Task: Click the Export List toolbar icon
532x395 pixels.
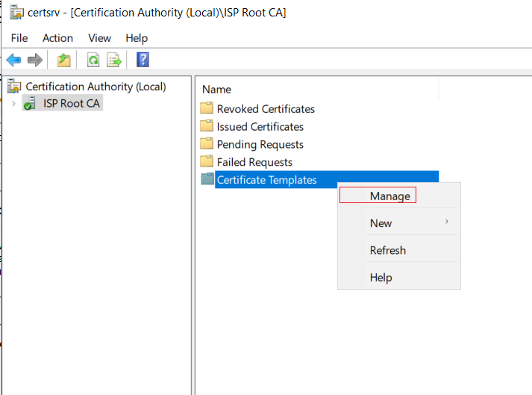Action: pos(114,60)
